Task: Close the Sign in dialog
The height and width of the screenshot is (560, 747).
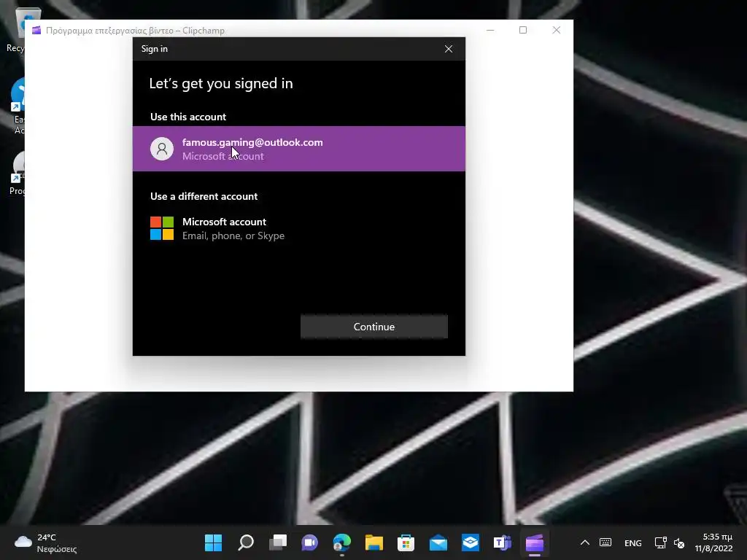Action: [x=449, y=49]
